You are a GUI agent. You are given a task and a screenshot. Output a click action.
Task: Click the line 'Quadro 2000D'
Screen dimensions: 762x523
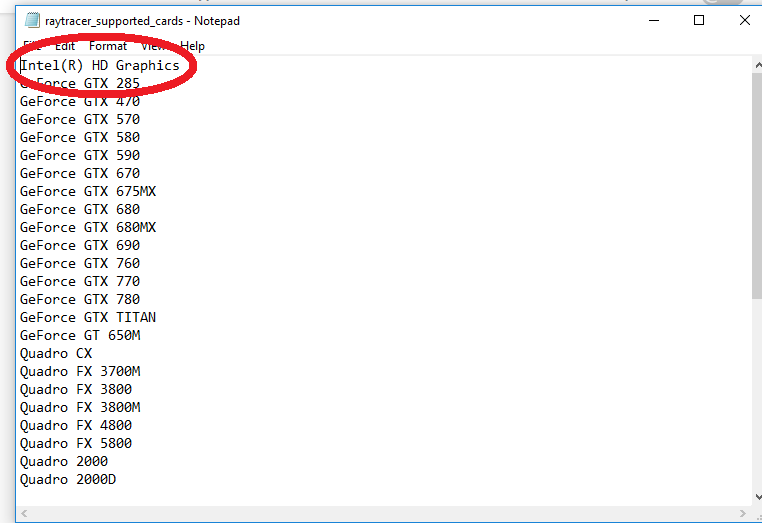tap(68, 479)
